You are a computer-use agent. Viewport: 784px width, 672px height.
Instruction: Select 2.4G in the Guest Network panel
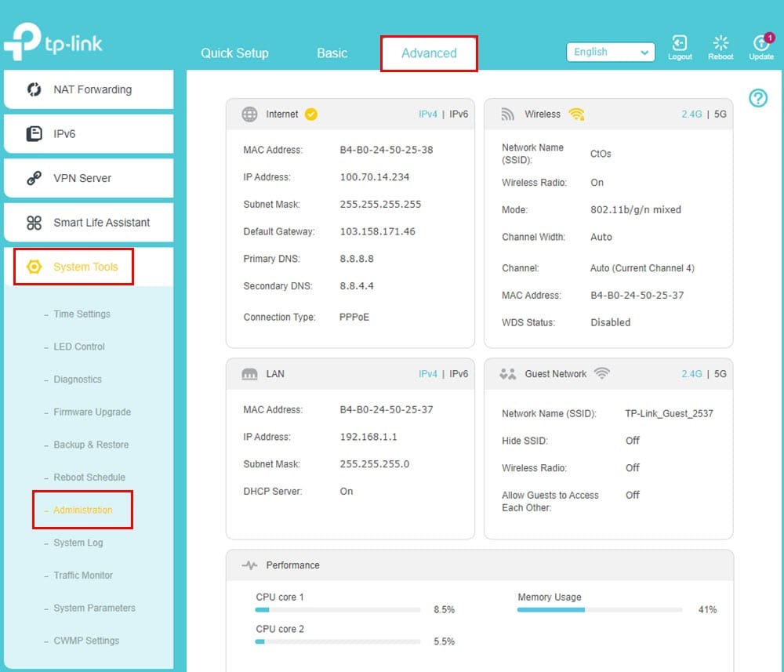(691, 374)
